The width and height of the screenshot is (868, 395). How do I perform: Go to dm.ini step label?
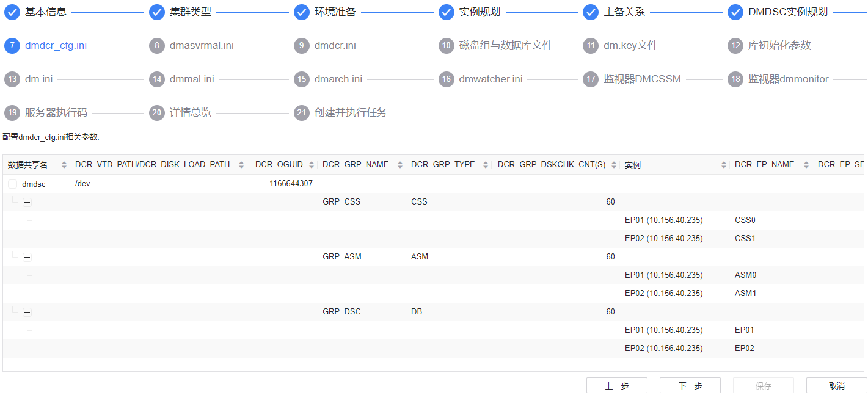(x=39, y=79)
